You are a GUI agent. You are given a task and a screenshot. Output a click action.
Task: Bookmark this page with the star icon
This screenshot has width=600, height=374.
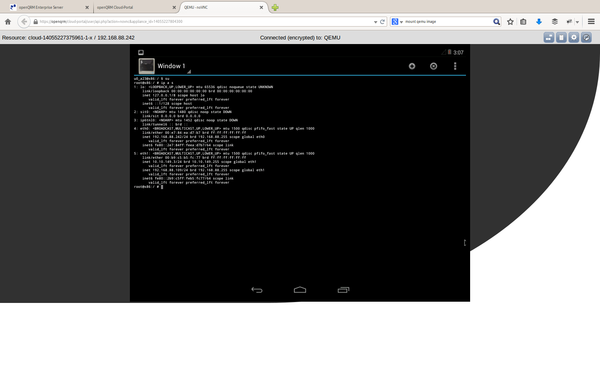click(x=510, y=22)
